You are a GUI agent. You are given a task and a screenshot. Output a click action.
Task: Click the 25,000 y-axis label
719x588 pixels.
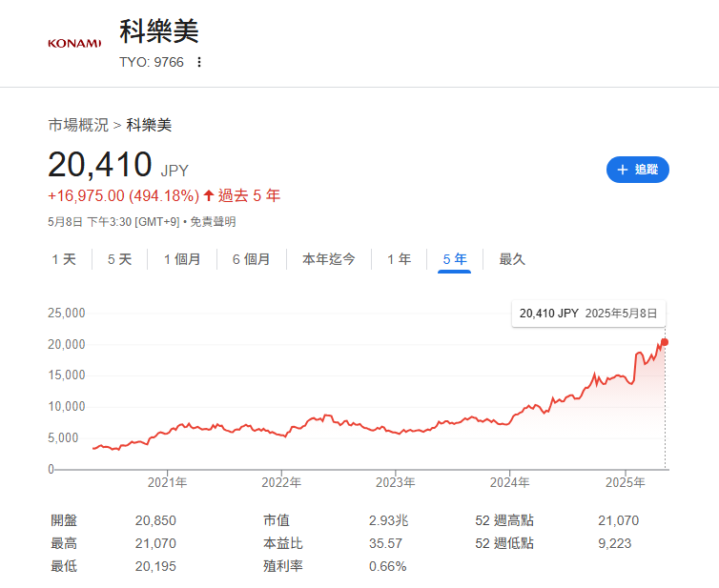pyautogui.click(x=67, y=313)
